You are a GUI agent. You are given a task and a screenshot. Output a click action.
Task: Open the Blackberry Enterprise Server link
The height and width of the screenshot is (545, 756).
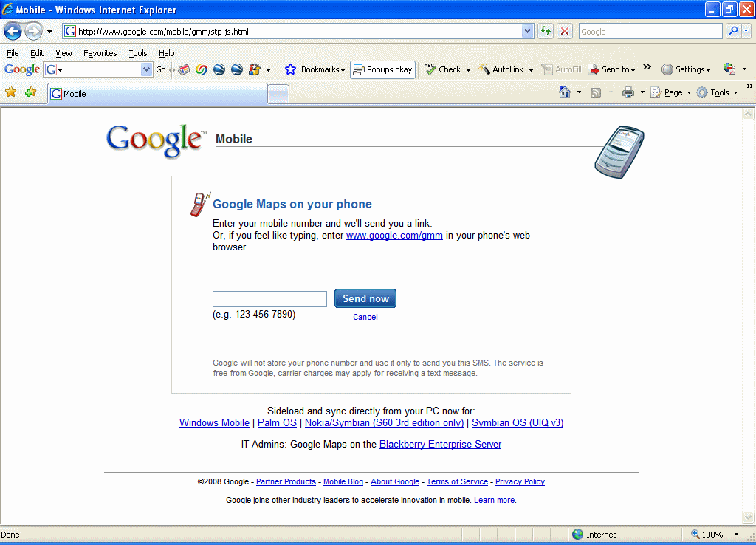(440, 445)
